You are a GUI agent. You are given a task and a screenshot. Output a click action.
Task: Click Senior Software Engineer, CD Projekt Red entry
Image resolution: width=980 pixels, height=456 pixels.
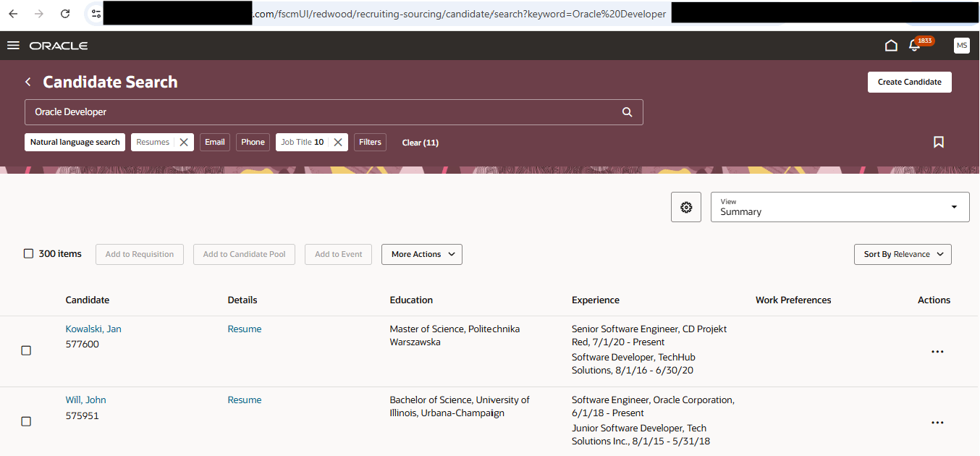[649, 335]
